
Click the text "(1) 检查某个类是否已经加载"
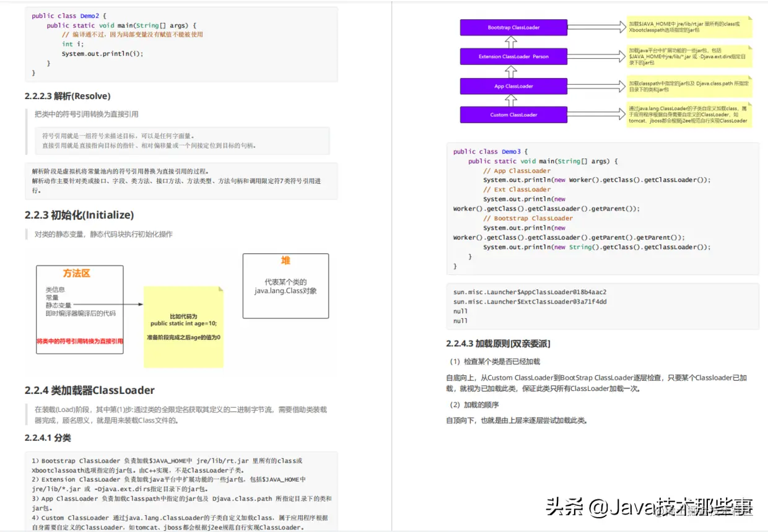495,361
